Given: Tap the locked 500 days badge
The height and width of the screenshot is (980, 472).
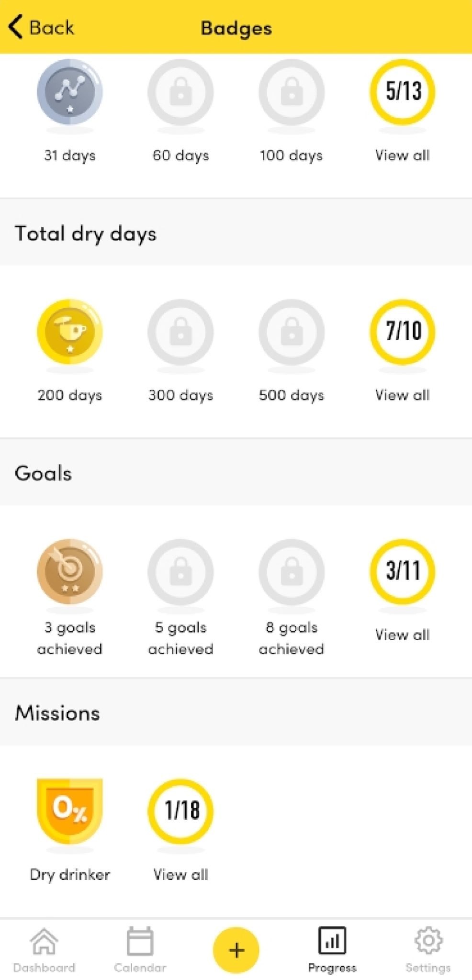Looking at the screenshot, I should (292, 332).
